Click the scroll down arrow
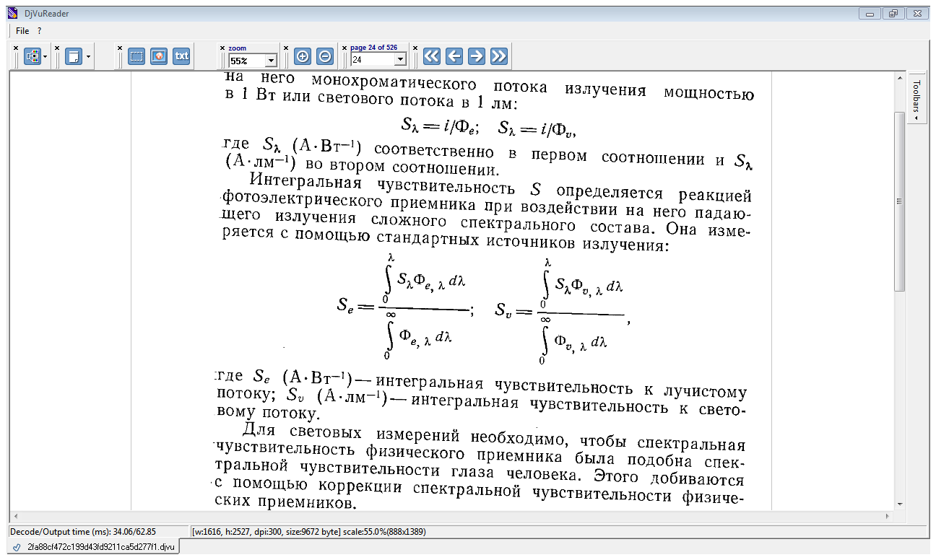The height and width of the screenshot is (560, 936). pos(899,504)
